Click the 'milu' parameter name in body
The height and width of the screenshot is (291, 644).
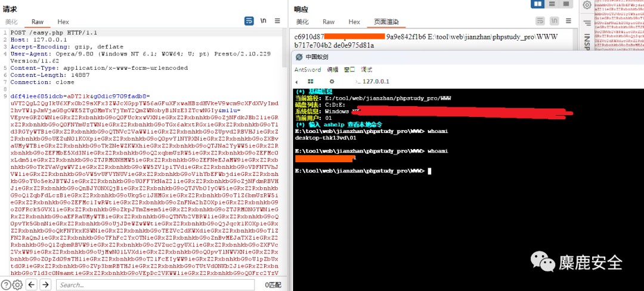tap(229, 110)
